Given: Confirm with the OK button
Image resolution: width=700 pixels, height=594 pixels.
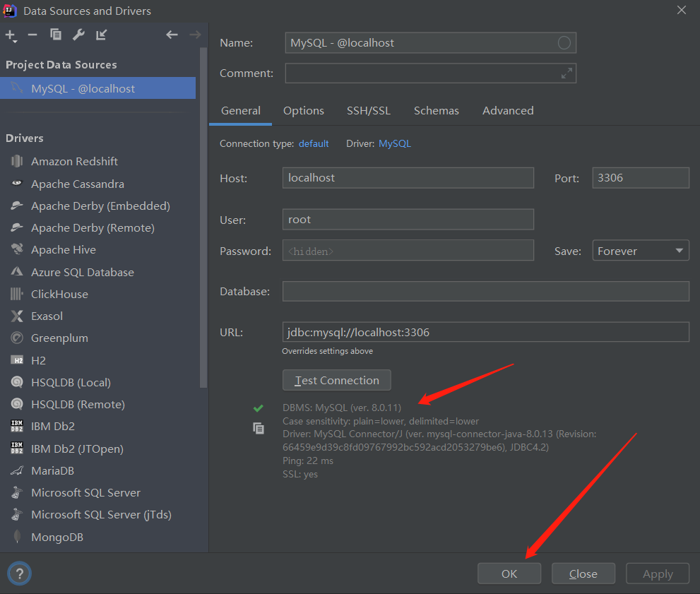Looking at the screenshot, I should click(509, 574).
